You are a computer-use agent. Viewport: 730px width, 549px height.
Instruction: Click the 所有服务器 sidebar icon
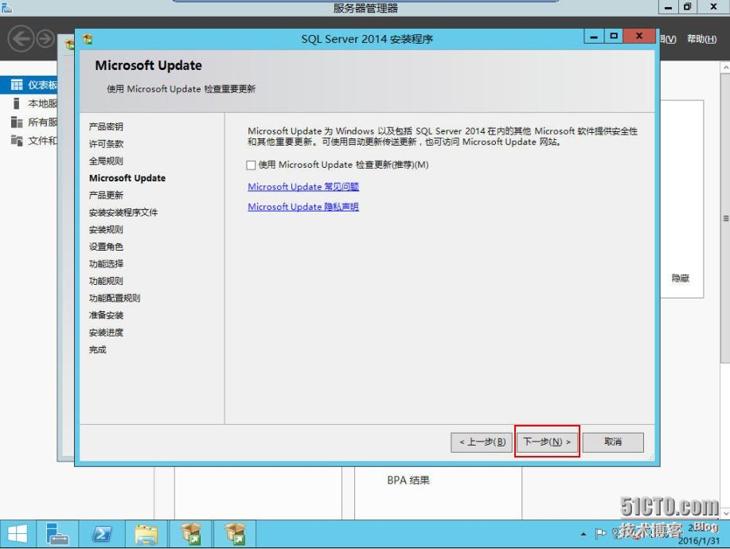point(17,122)
